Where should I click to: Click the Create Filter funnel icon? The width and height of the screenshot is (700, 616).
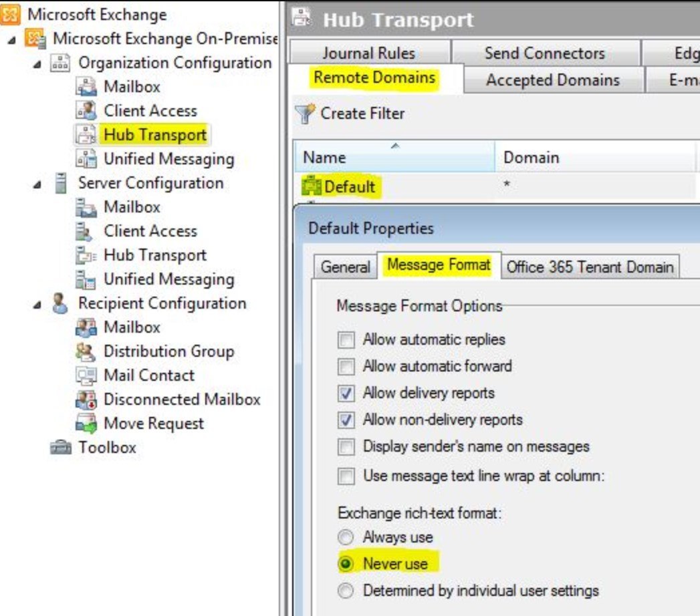coord(306,114)
